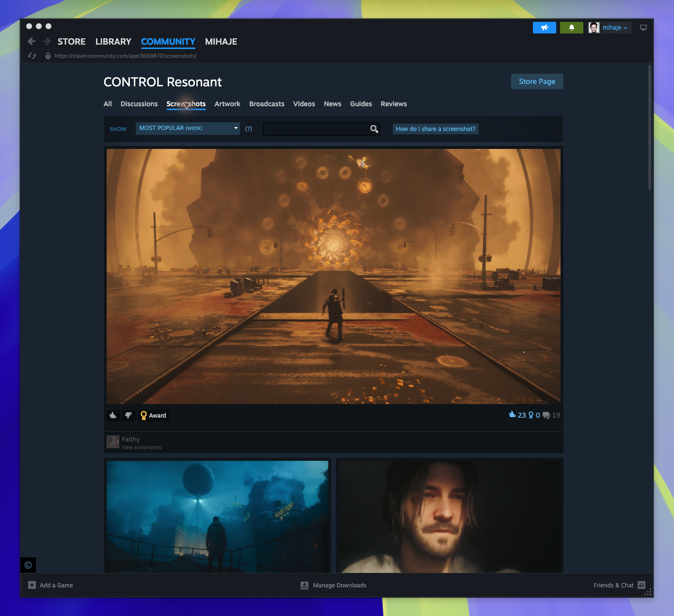Click the padlock icon beside the URL
Screen dimensions: 674x616
coord(48,56)
